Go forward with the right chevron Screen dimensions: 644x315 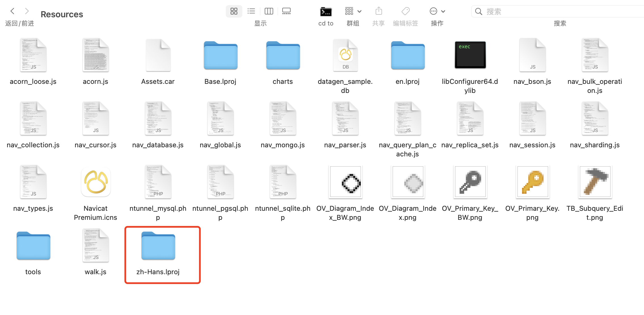27,11
